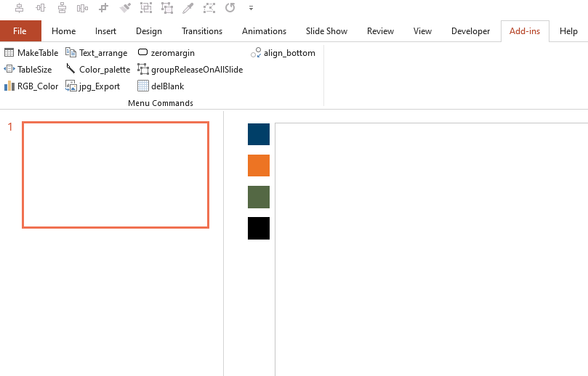Image resolution: width=588 pixels, height=376 pixels.
Task: Open the View tab
Action: click(x=422, y=31)
